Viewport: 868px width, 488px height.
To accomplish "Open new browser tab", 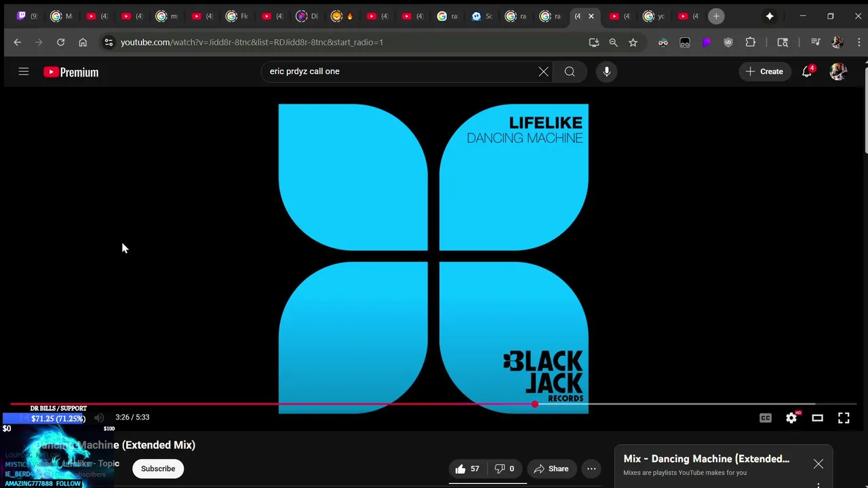I will coord(716,16).
